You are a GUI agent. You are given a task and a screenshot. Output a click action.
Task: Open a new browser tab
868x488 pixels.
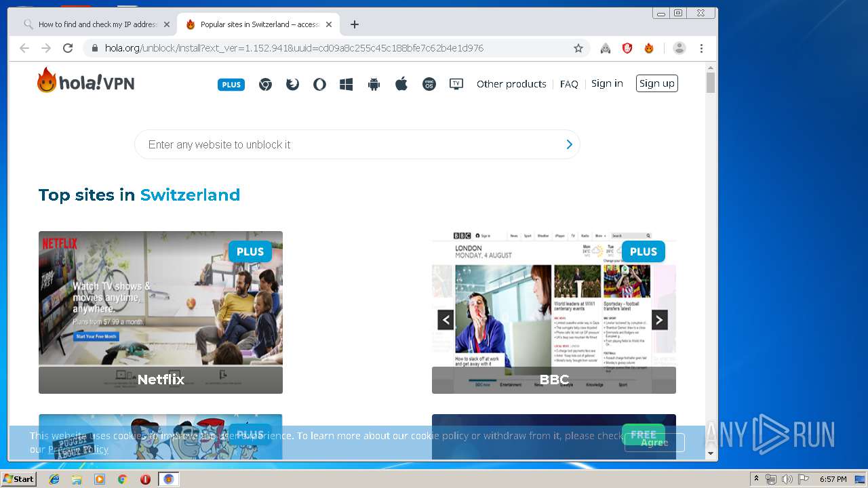point(355,24)
